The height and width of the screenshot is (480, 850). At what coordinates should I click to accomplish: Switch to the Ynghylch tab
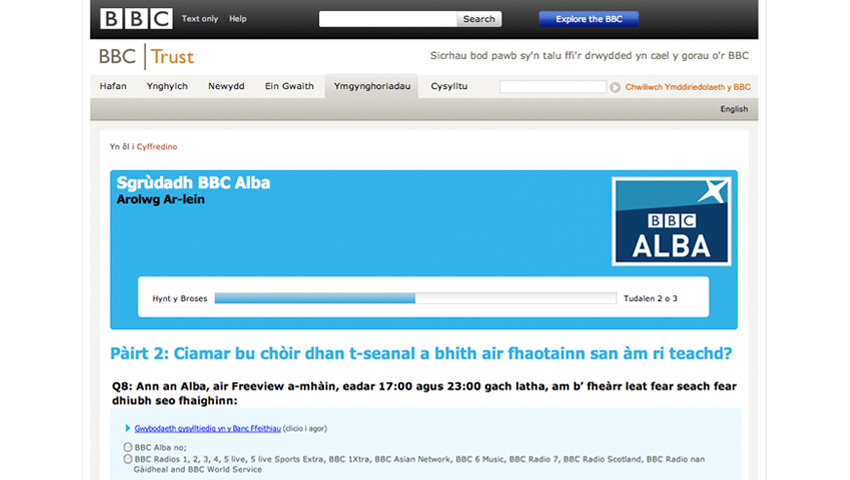[167, 87]
